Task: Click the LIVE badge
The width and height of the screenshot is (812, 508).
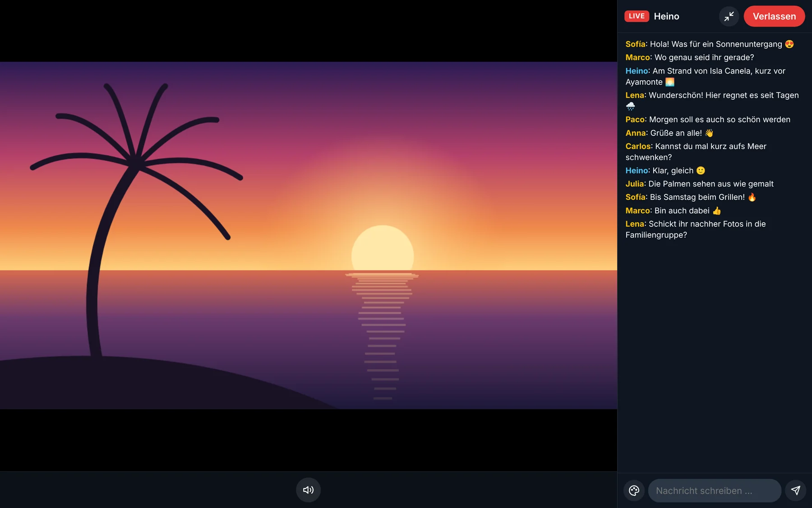Action: (x=637, y=16)
